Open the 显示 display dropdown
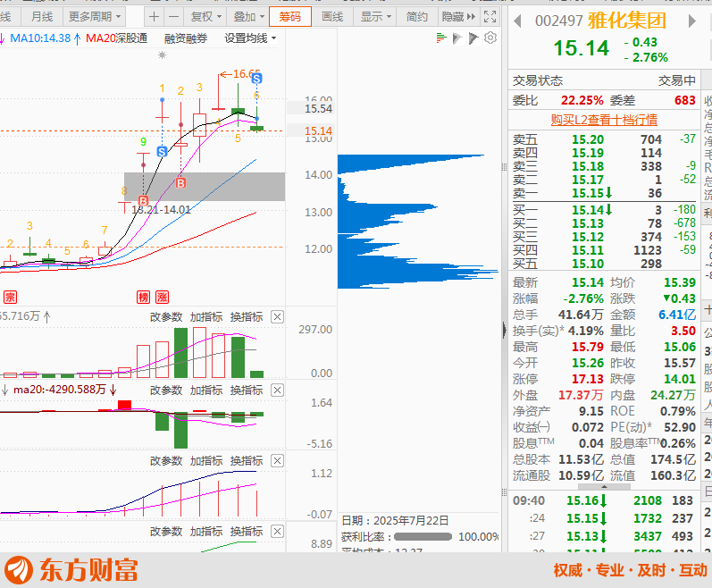This screenshot has width=712, height=588. click(375, 17)
